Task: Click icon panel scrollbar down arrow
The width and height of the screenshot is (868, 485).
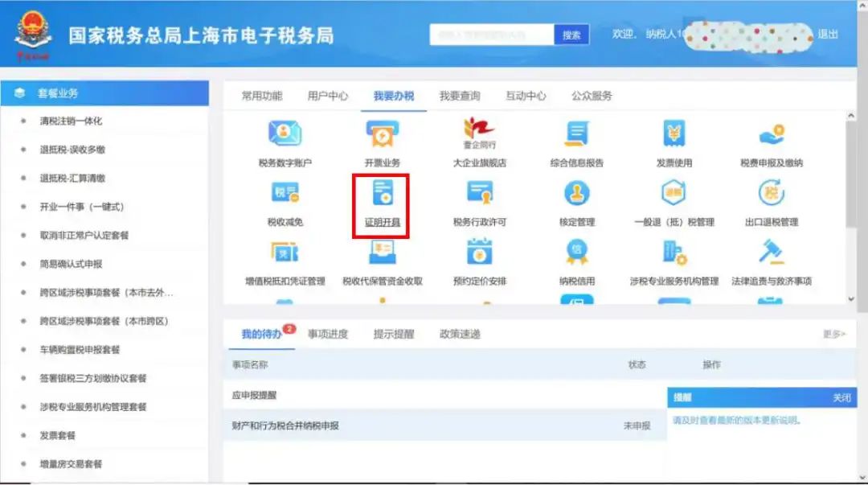Action: [851, 298]
